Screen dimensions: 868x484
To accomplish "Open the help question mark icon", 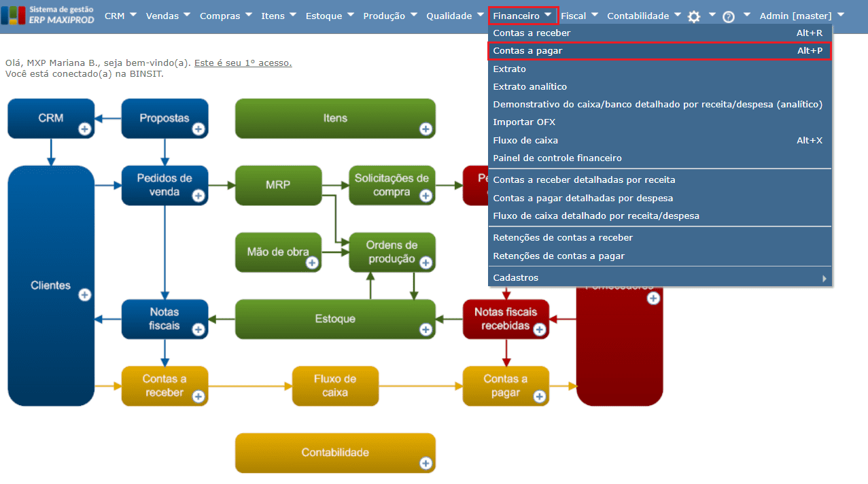I will point(729,17).
